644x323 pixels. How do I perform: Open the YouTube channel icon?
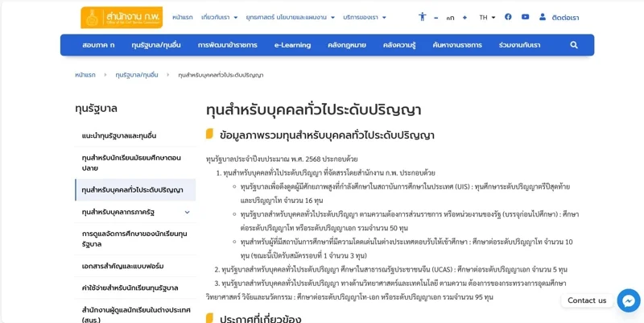point(526,17)
